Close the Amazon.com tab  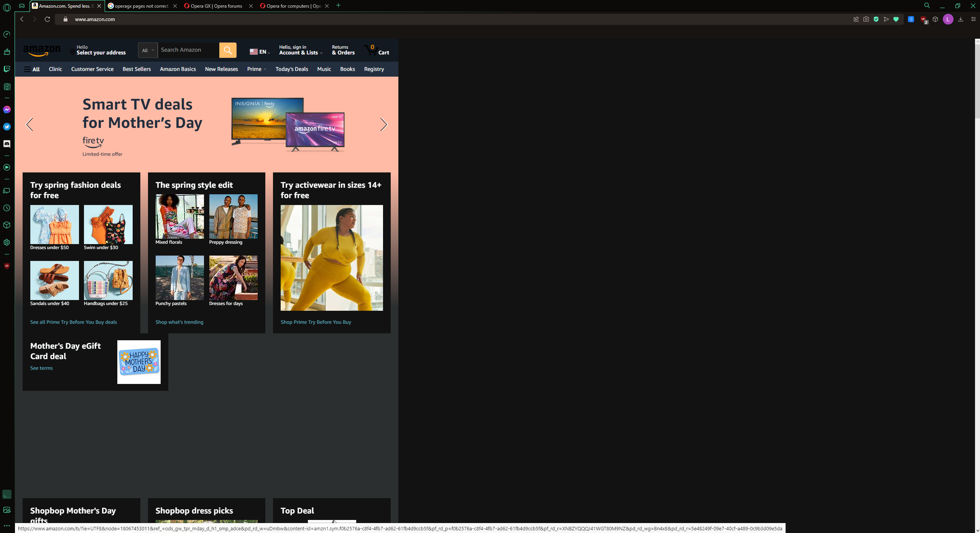point(99,6)
